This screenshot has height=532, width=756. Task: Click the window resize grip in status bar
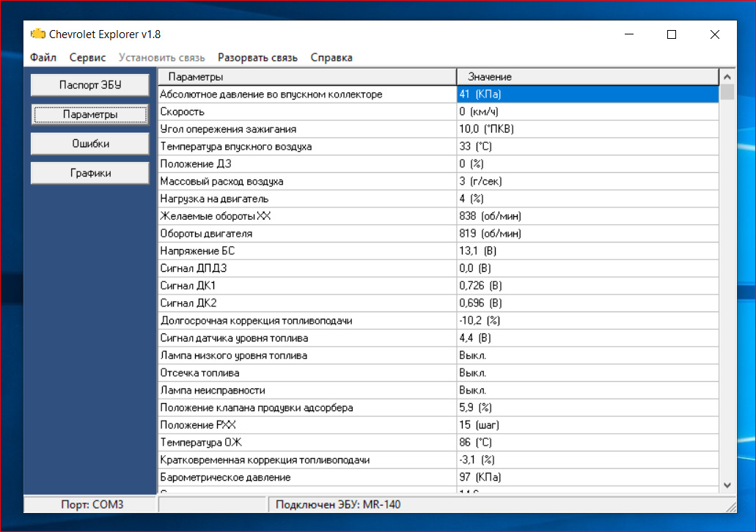(731, 506)
